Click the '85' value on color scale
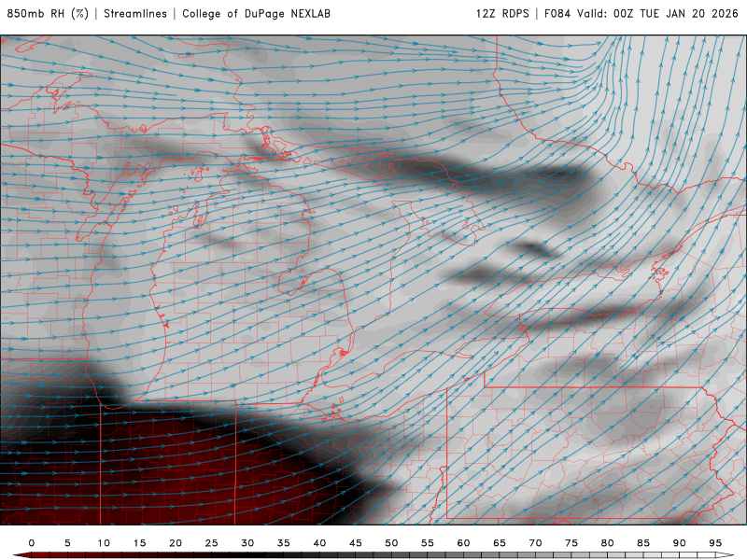This screenshot has height=560, width=747. [643, 543]
